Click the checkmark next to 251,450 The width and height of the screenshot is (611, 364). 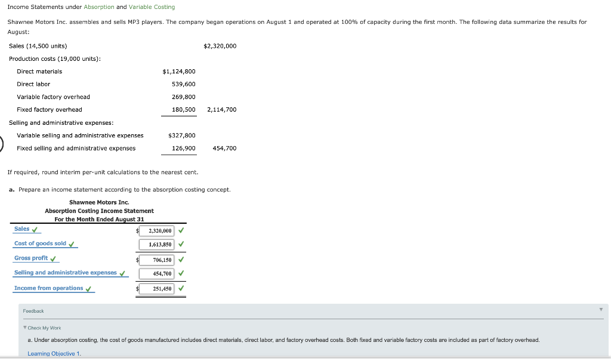coord(181,288)
